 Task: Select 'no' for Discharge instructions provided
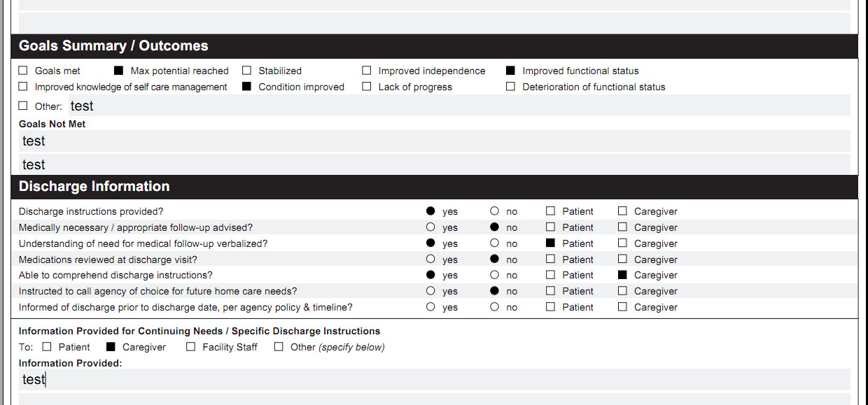495,211
